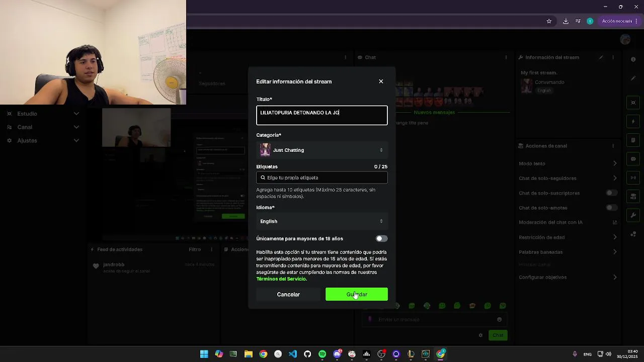Viewport: 644px width, 362px height.
Task: Click the chat bubble icon in right toolbar
Action: click(x=633, y=159)
